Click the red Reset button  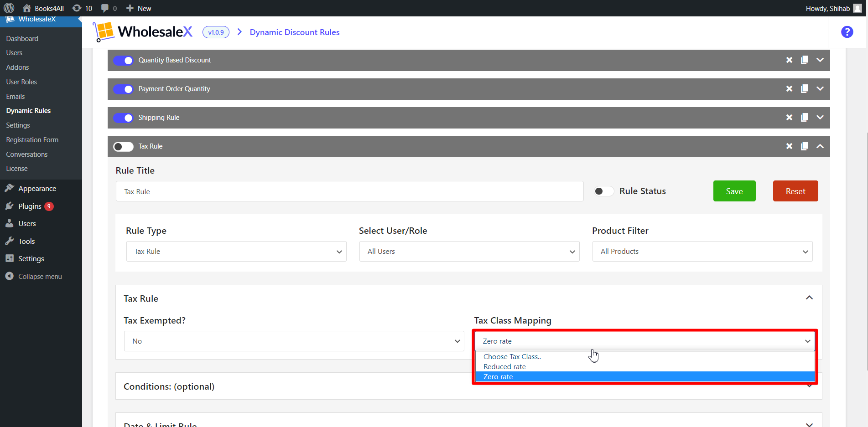tap(795, 191)
